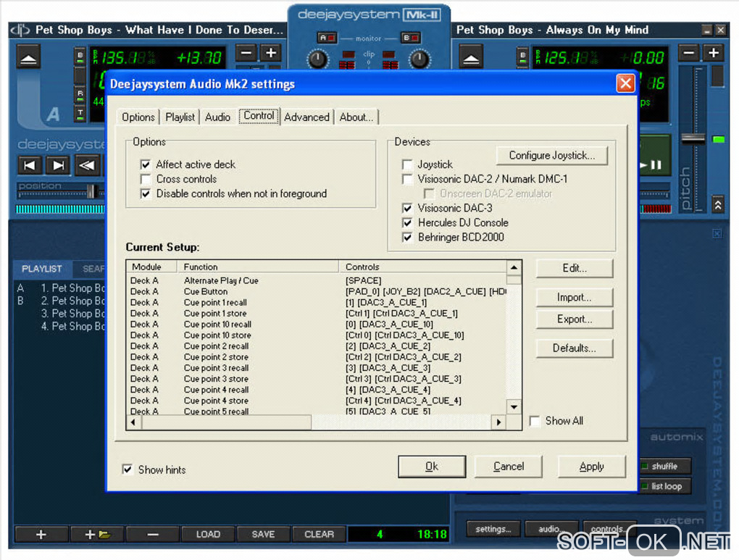739x560 pixels.
Task: Click the Edit... button
Action: coord(575,268)
